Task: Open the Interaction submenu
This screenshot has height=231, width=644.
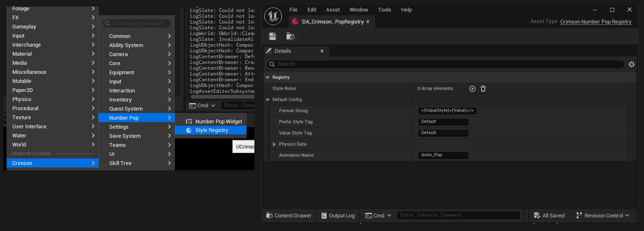Action: (x=136, y=91)
